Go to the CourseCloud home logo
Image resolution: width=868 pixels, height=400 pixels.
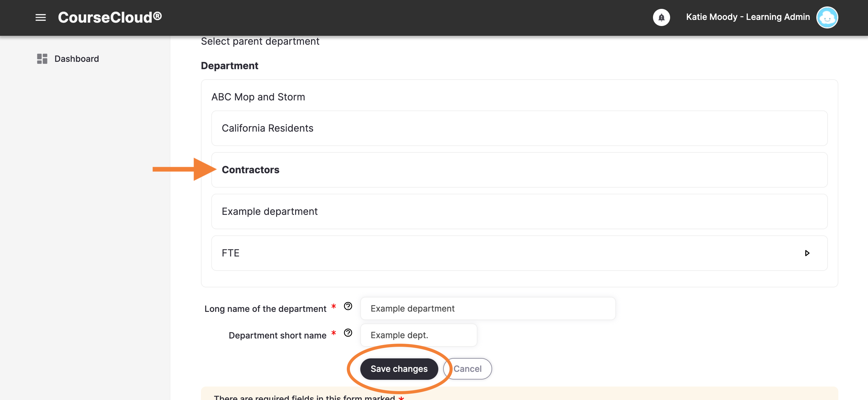[x=110, y=17]
